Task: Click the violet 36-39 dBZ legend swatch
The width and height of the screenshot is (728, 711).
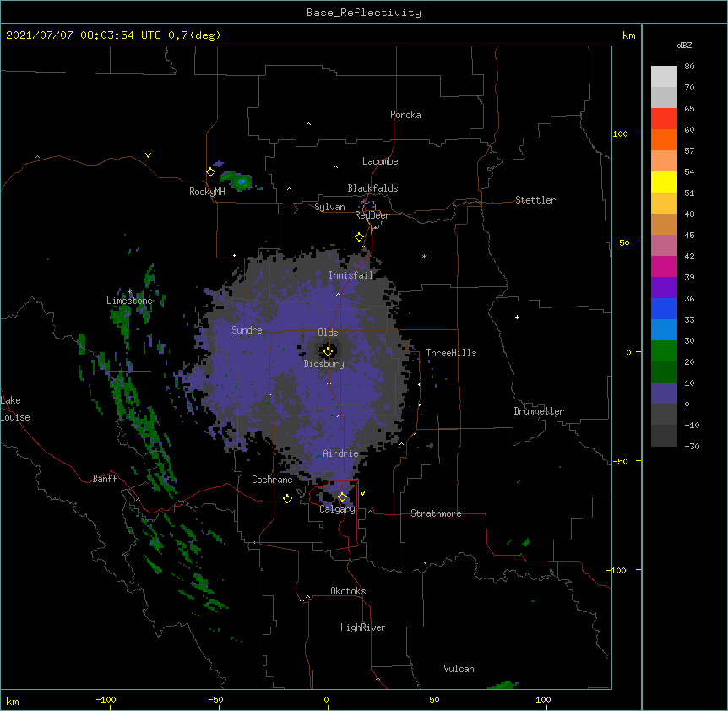Action: coord(664,288)
